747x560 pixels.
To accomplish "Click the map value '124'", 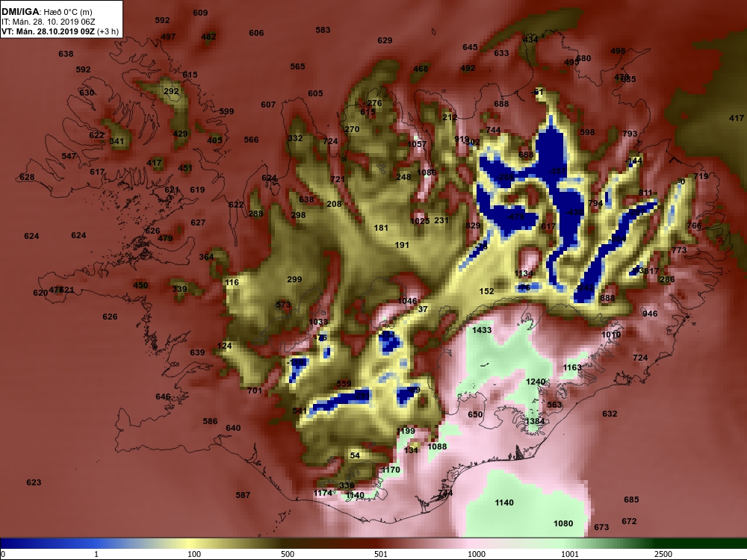I will point(224,346).
